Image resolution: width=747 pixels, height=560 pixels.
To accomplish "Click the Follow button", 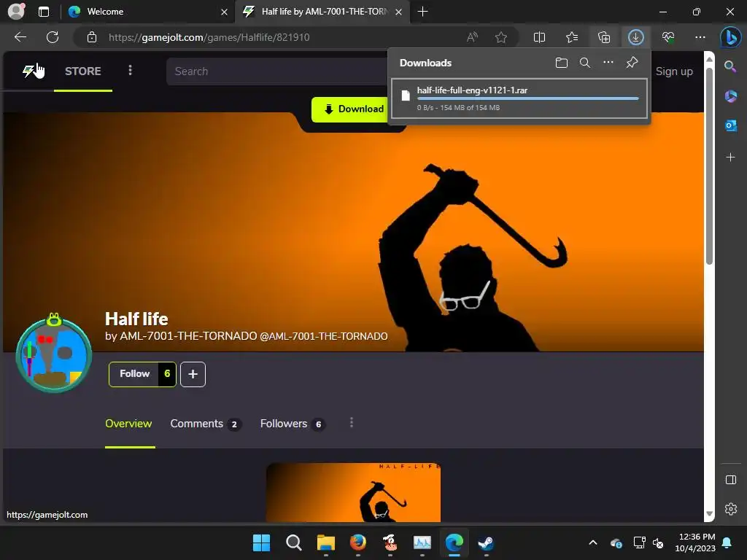I will tap(134, 374).
